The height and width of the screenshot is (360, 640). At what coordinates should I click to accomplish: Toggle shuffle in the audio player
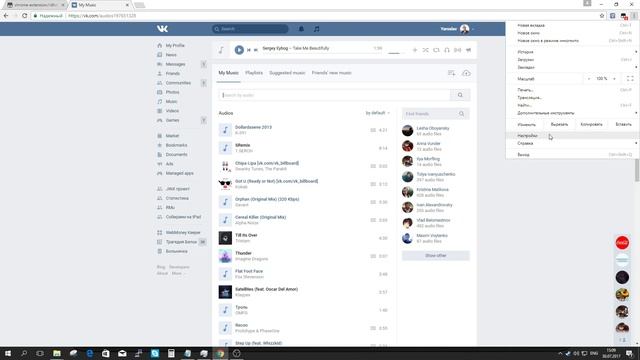coord(425,50)
